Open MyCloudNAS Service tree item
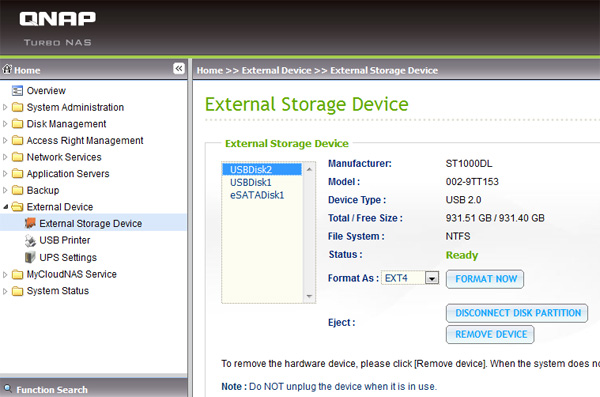 tap(72, 274)
